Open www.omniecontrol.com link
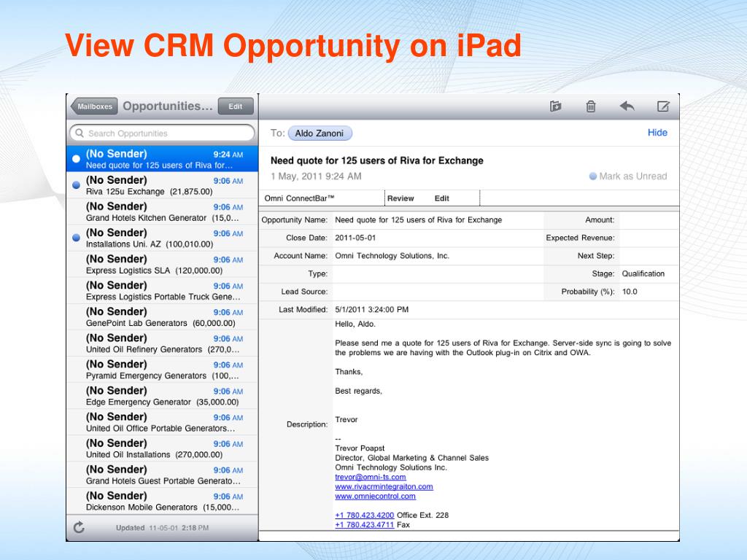Screen dimensions: 747x560 tap(375, 496)
